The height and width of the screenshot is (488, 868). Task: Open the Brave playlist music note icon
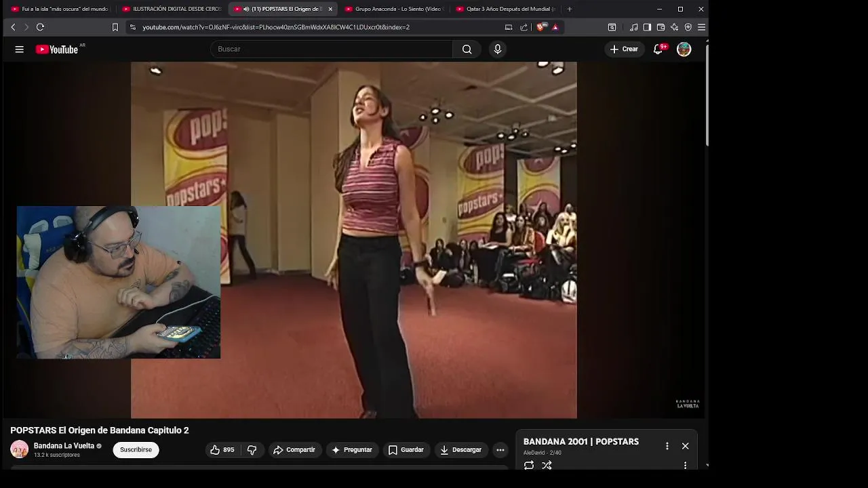tap(633, 27)
